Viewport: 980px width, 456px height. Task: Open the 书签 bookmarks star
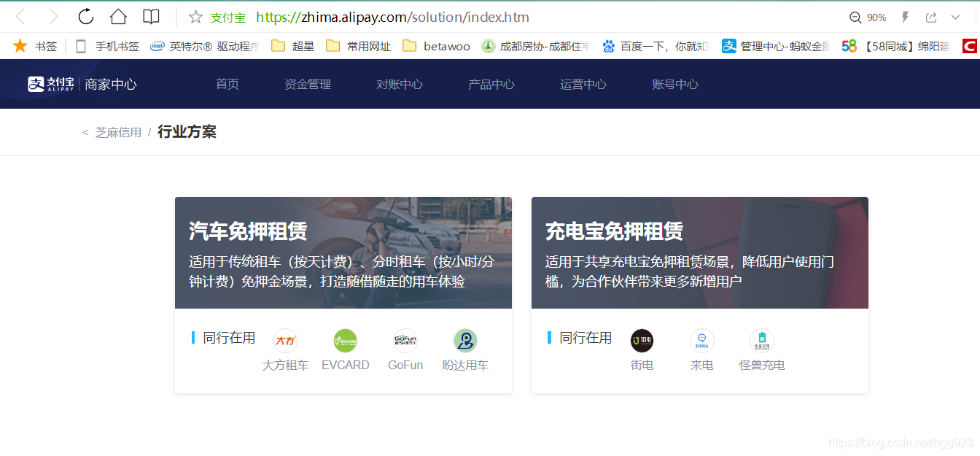click(x=35, y=46)
